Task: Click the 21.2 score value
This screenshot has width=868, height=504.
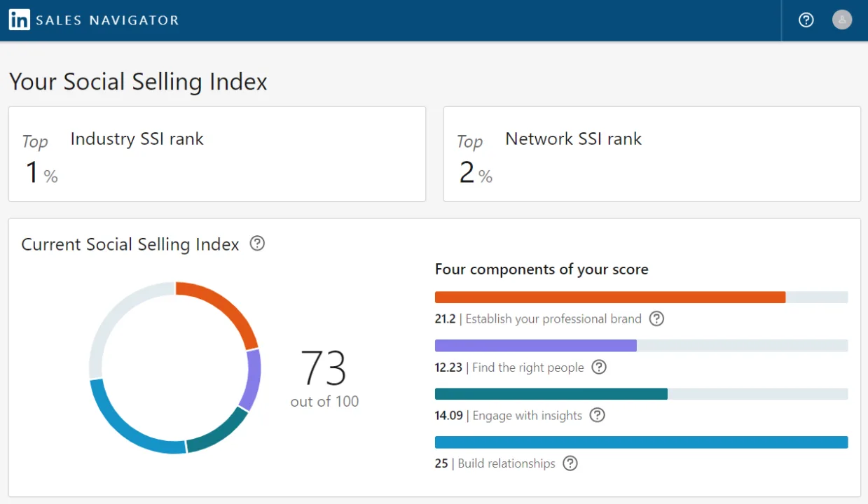Action: [x=446, y=319]
